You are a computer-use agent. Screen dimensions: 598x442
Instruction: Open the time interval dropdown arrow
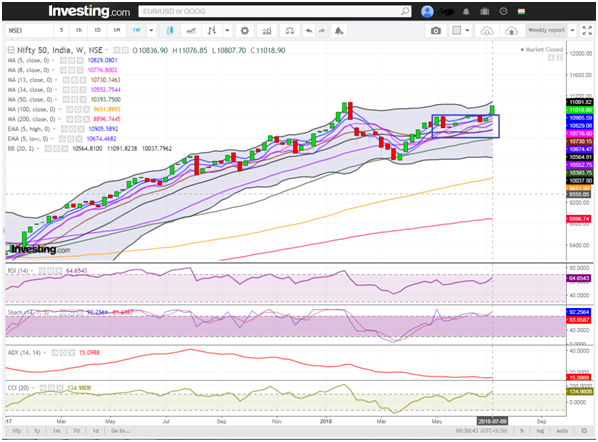[x=151, y=31]
